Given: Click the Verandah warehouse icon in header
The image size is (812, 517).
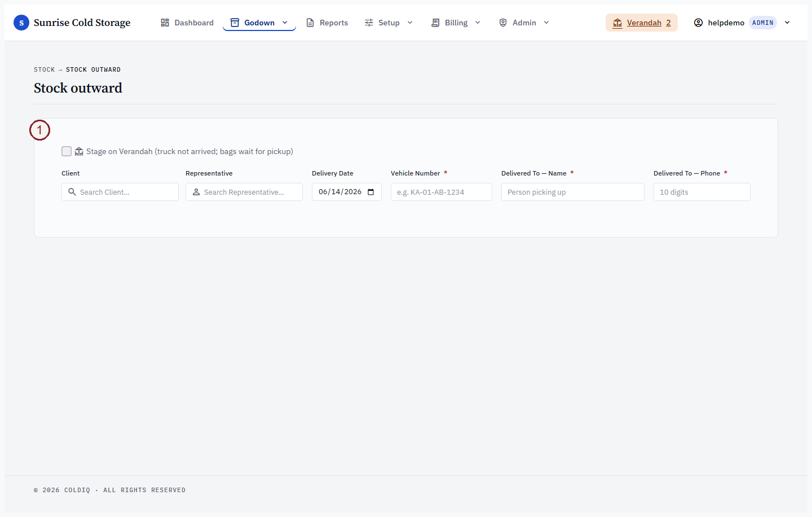Looking at the screenshot, I should 617,23.
